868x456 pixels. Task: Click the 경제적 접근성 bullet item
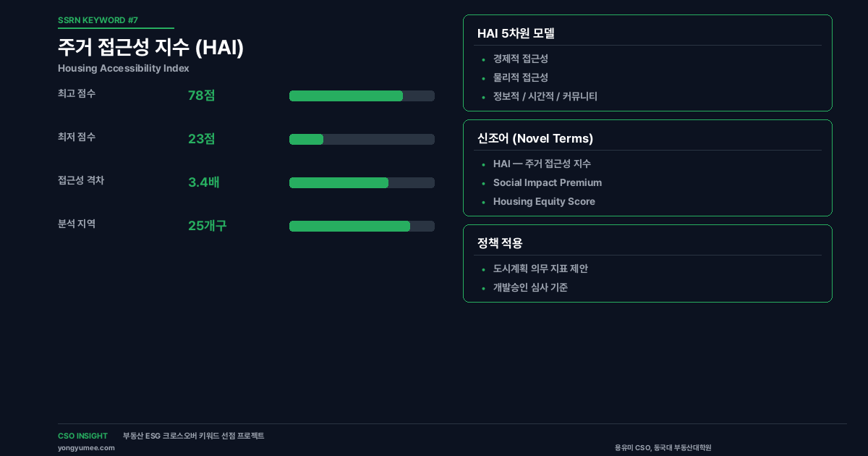(520, 59)
